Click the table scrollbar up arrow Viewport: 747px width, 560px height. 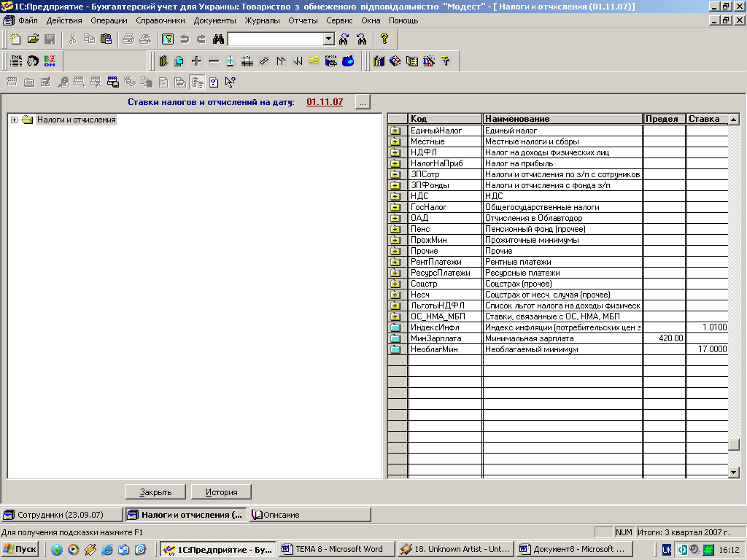point(734,119)
